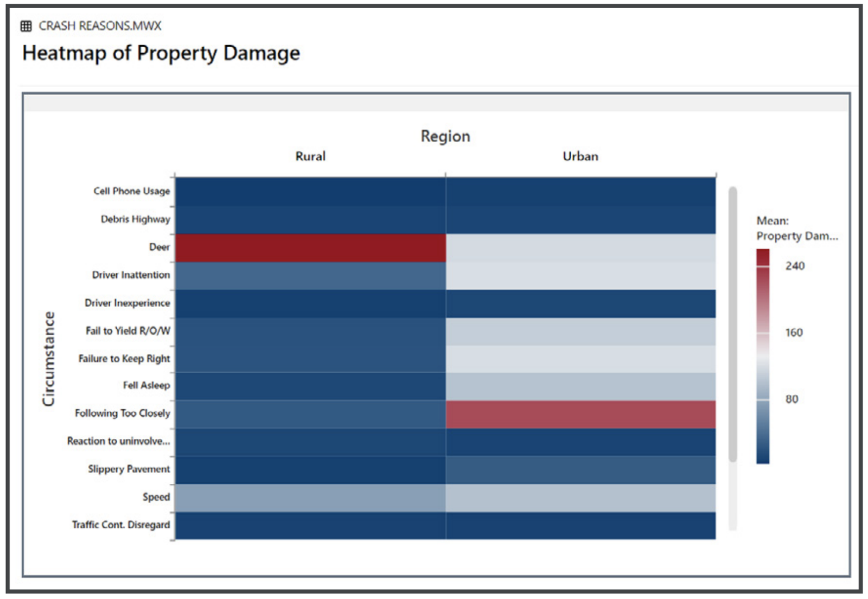Select the Traffic Cont. Disregard Rural cell

coord(310,526)
